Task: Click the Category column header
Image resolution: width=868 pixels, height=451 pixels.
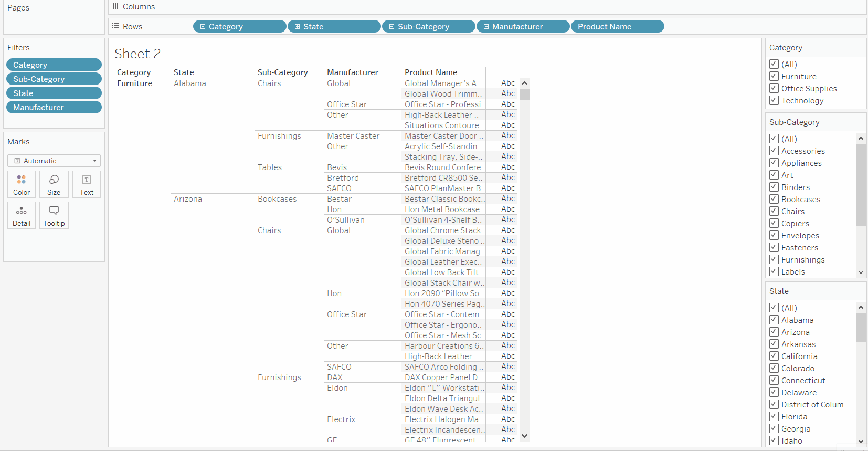Action: pos(134,72)
